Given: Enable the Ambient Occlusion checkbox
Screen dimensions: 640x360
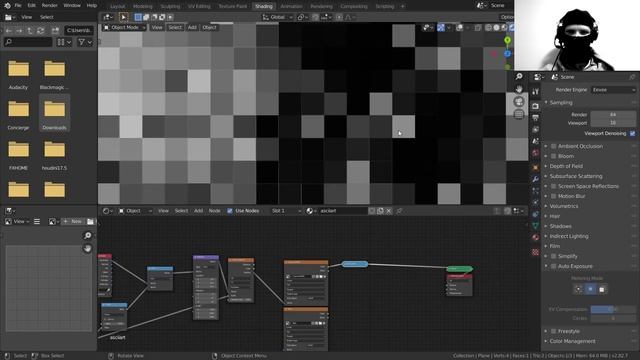Looking at the screenshot, I should pyautogui.click(x=553, y=146).
